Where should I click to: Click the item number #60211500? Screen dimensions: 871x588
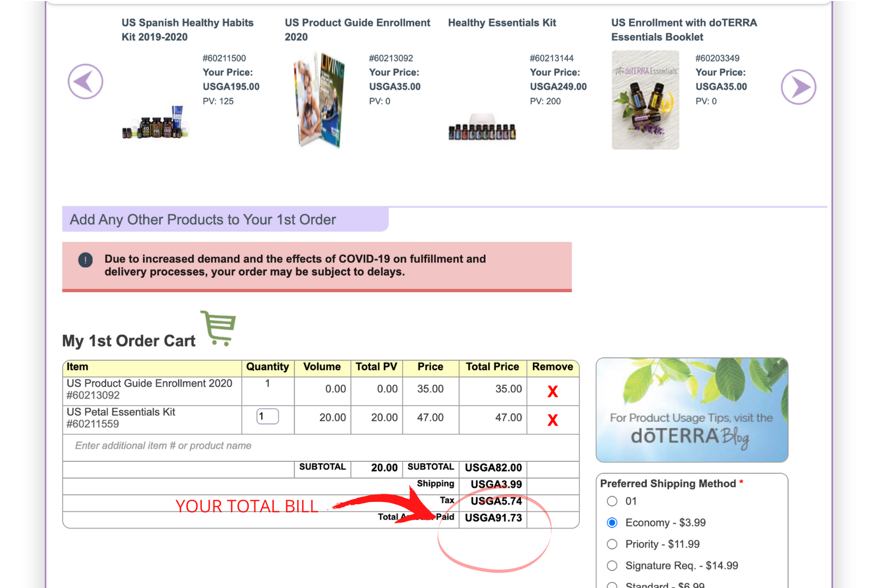[x=224, y=58]
